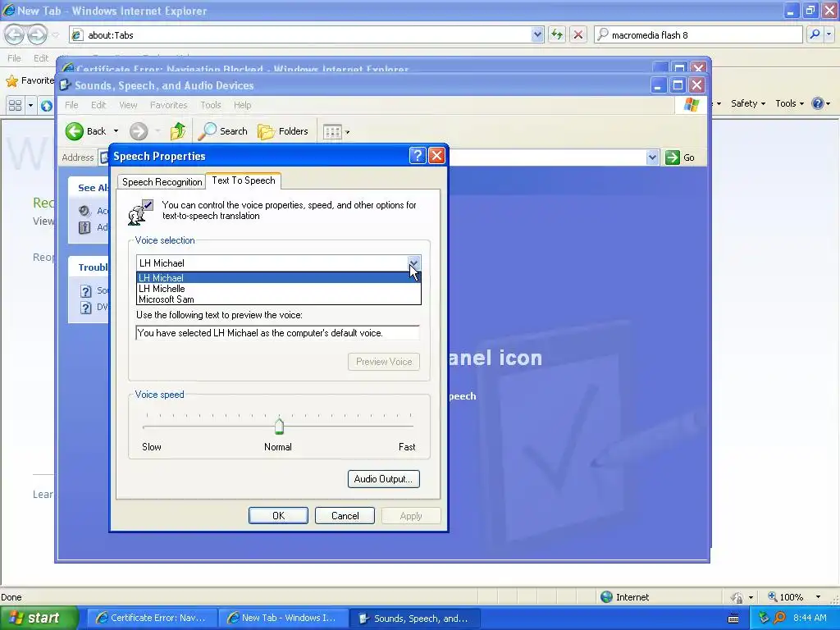
Task: Open the Safety menu in IE
Action: pyautogui.click(x=748, y=103)
